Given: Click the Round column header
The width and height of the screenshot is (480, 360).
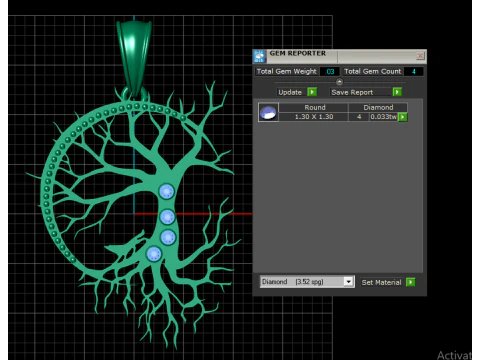Looking at the screenshot, I should pyautogui.click(x=314, y=107).
